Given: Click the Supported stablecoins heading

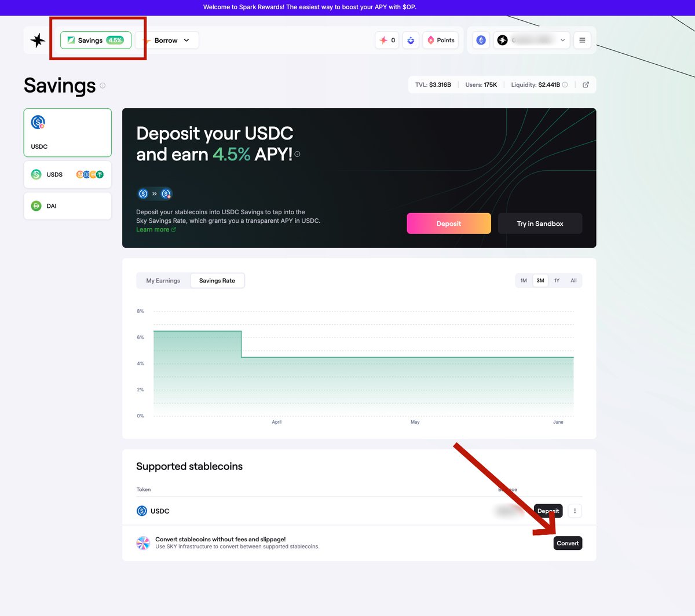Looking at the screenshot, I should [189, 467].
